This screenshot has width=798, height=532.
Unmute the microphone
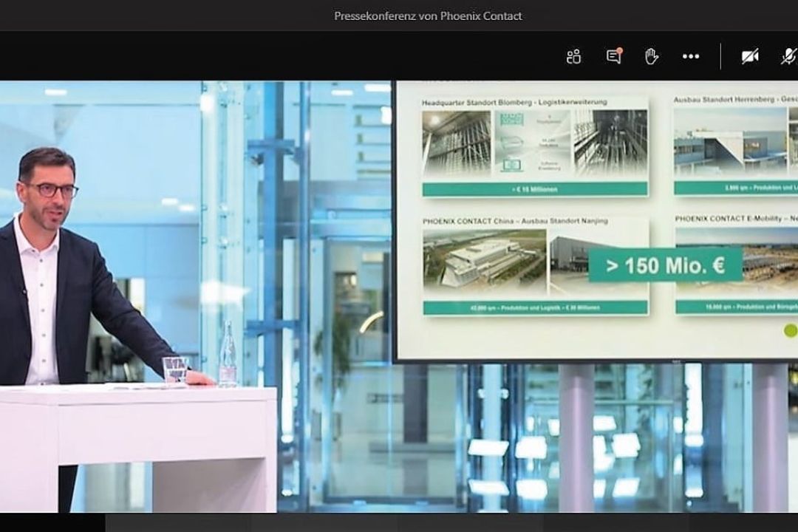pyautogui.click(x=790, y=56)
